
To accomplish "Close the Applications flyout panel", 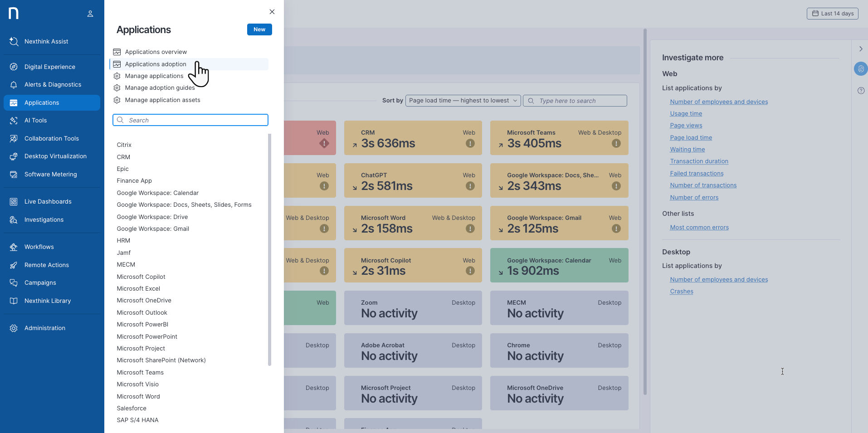I will pyautogui.click(x=272, y=12).
